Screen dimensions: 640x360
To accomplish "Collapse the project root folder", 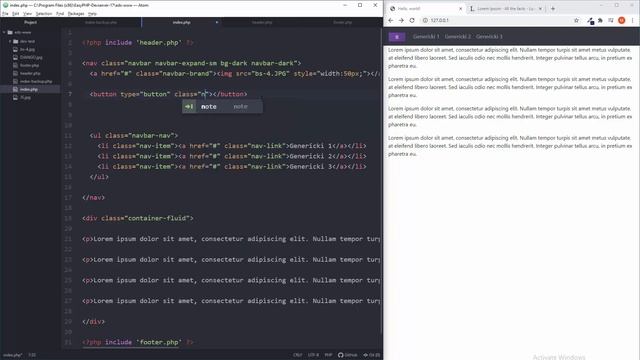I will tap(4, 32).
